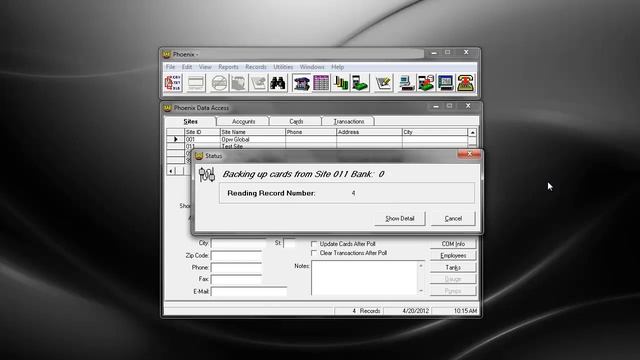Click into the Notes text area
This screenshot has height=360, width=640.
[x=364, y=278]
